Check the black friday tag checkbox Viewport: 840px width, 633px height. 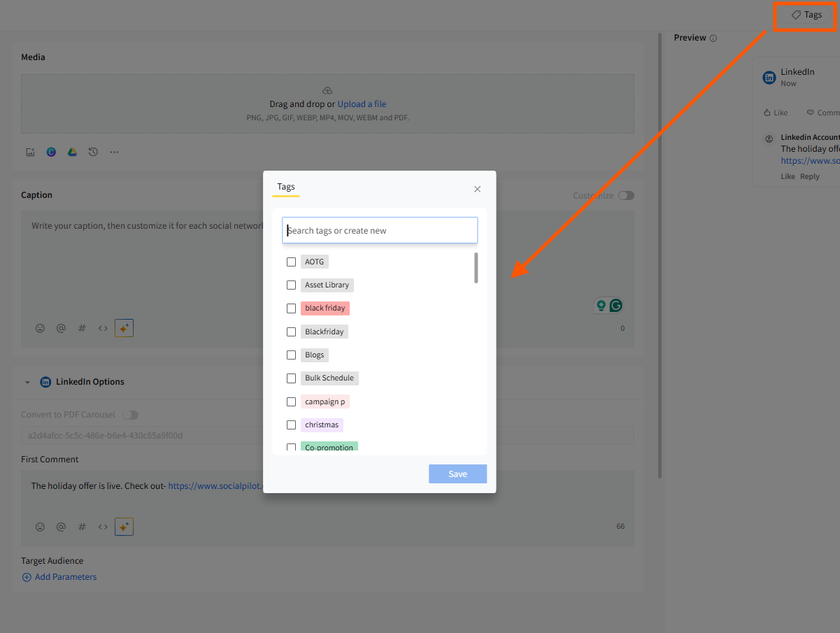pyautogui.click(x=292, y=308)
